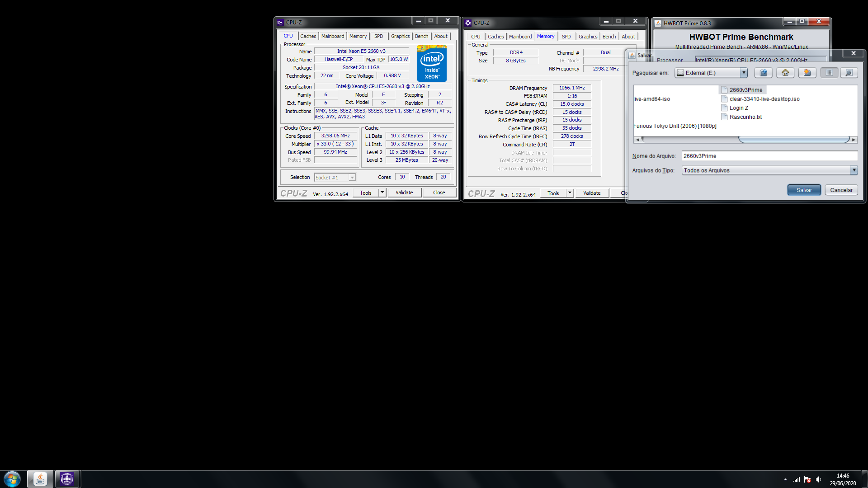Expand Tools dropdown arrow in left CPU-Z
The width and height of the screenshot is (868, 488).
coord(382,193)
